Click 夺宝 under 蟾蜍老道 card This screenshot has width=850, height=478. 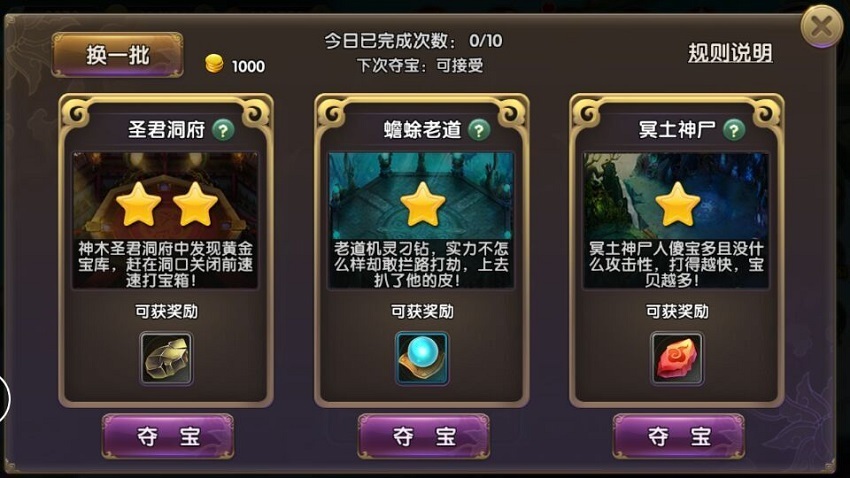click(423, 436)
